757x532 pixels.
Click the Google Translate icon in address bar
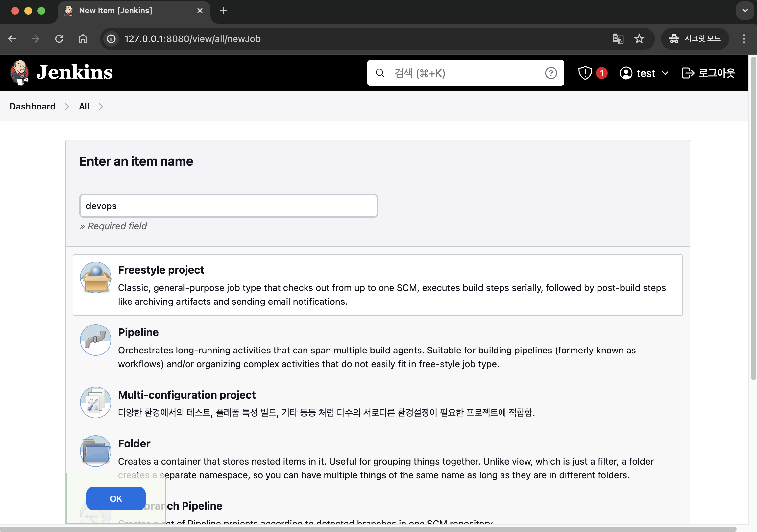coord(618,38)
